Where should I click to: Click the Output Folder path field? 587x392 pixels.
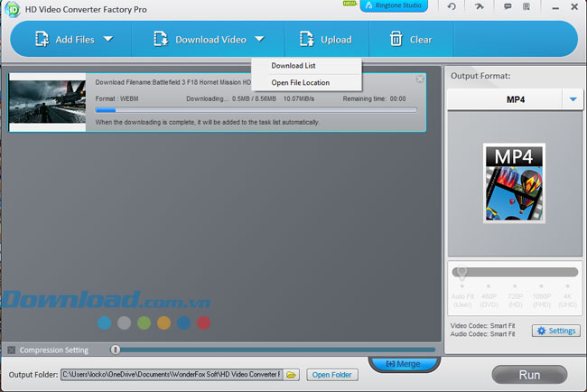(172, 375)
